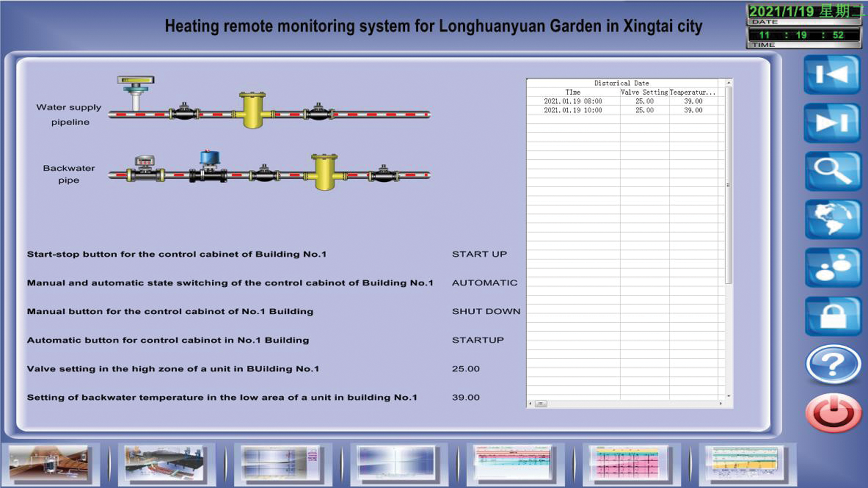
Task: Open the last bottom thumbnail on the right
Action: pos(745,465)
